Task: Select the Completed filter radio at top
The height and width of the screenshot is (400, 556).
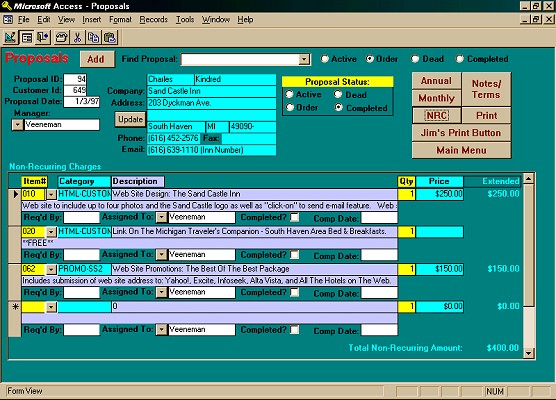Action: [x=460, y=59]
